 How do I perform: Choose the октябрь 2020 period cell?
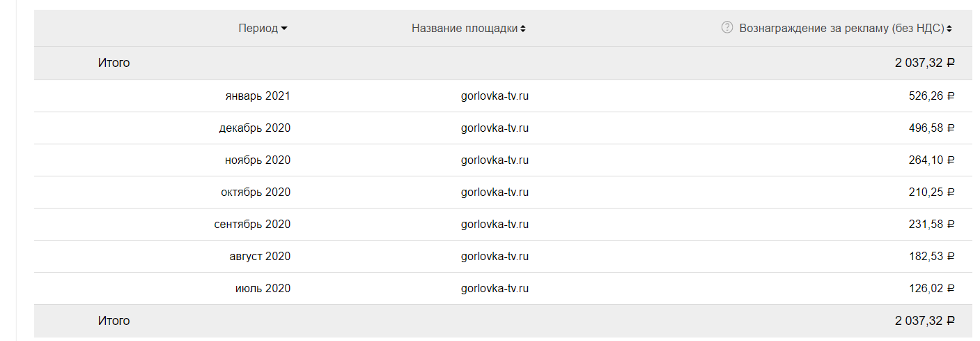coord(256,192)
